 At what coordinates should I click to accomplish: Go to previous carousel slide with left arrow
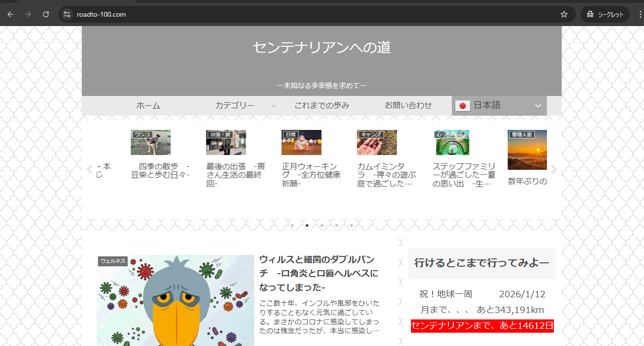coord(89,170)
